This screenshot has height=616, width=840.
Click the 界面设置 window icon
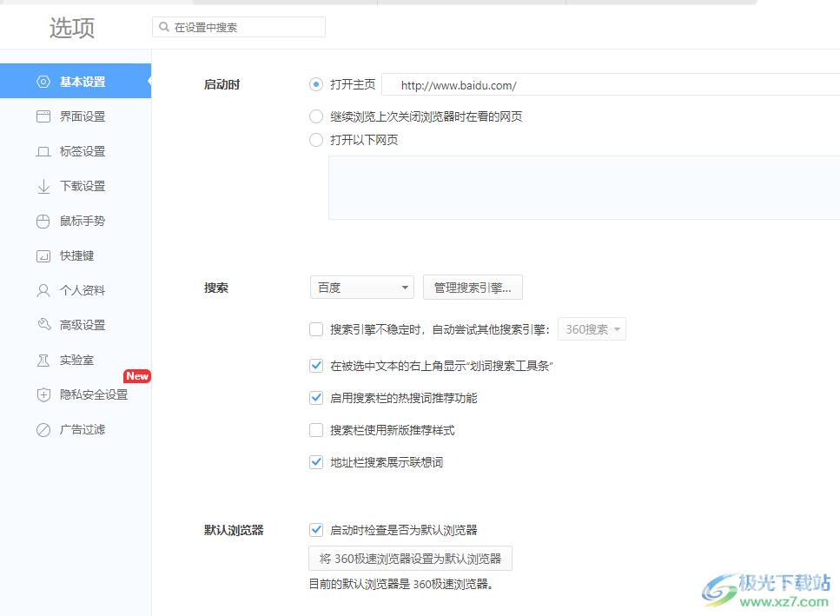43,116
